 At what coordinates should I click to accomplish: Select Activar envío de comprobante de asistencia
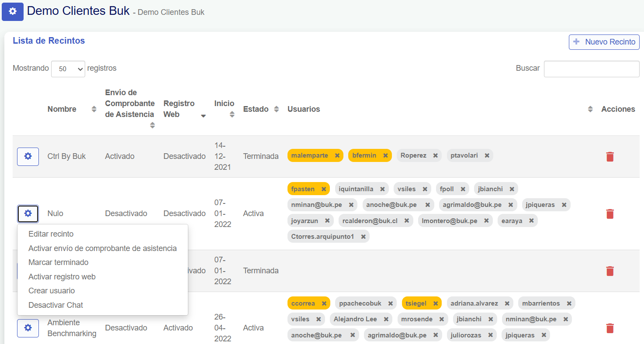tap(102, 248)
